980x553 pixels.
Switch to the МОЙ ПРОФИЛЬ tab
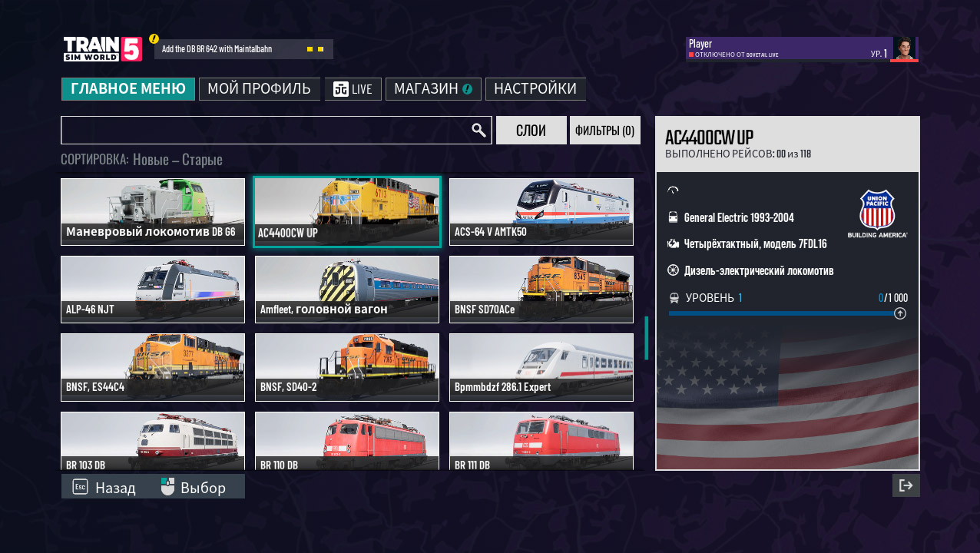259,88
